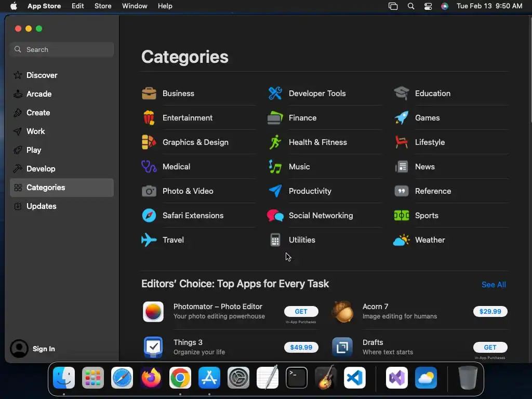Open Finder from the Dock
Image resolution: width=532 pixels, height=399 pixels.
(64, 378)
